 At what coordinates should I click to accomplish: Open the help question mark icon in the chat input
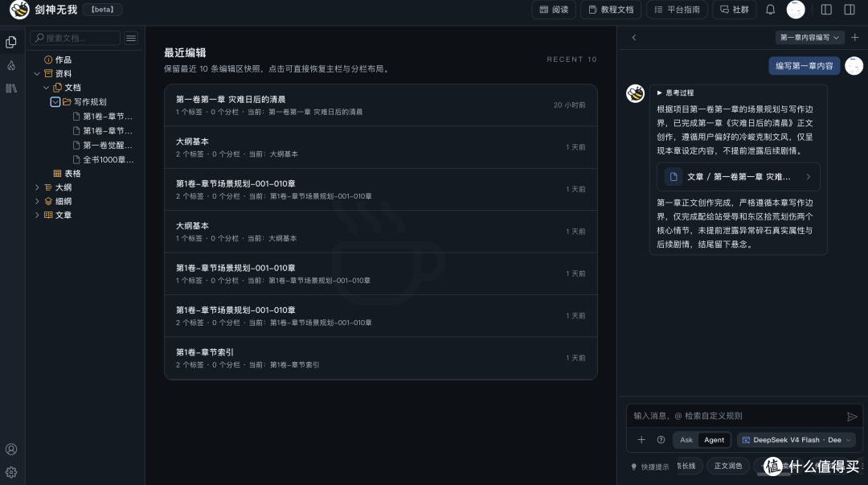[x=661, y=439]
